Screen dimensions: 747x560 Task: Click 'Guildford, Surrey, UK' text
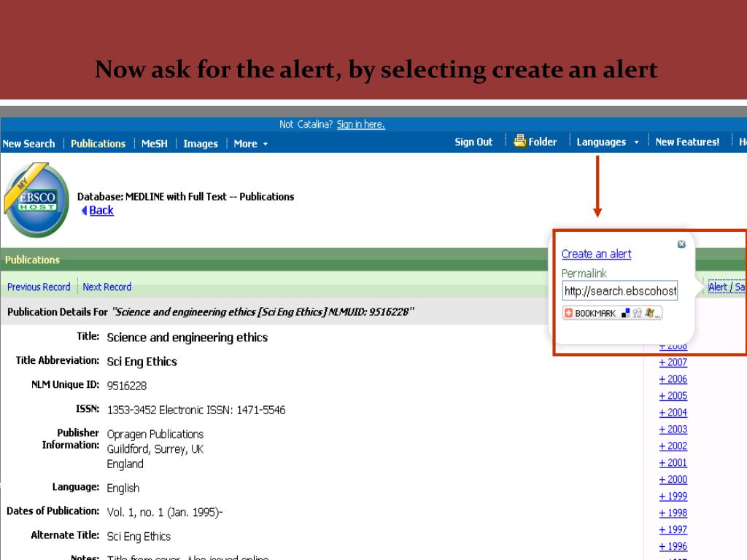pos(155,449)
